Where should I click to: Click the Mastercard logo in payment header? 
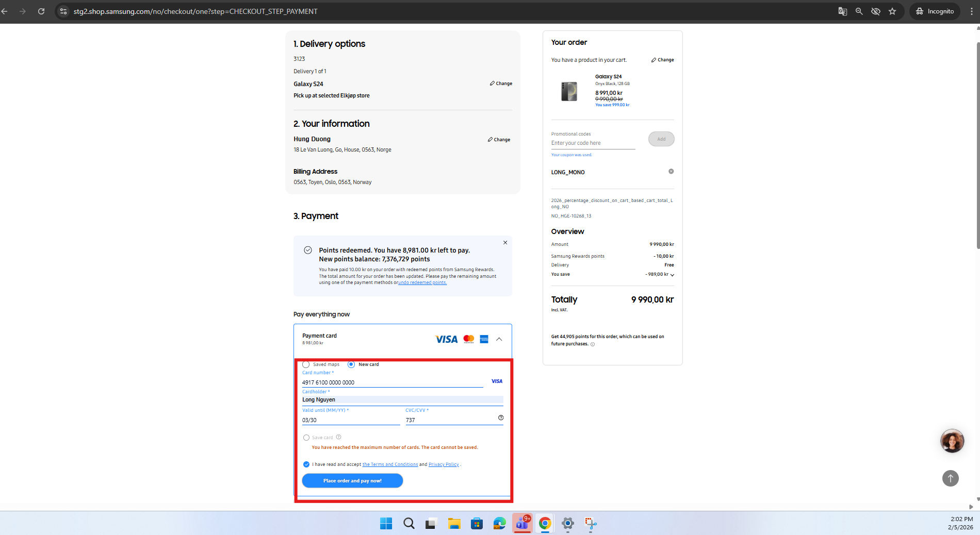click(469, 339)
